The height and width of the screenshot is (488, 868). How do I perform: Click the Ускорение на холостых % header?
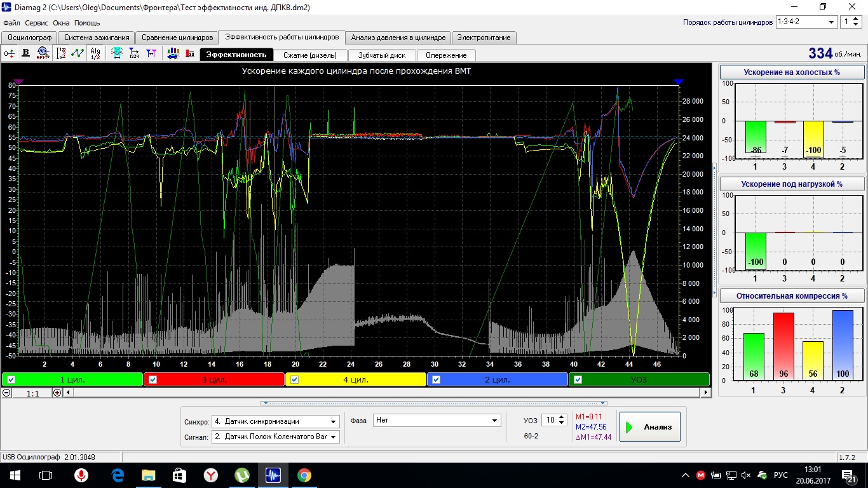coord(792,72)
